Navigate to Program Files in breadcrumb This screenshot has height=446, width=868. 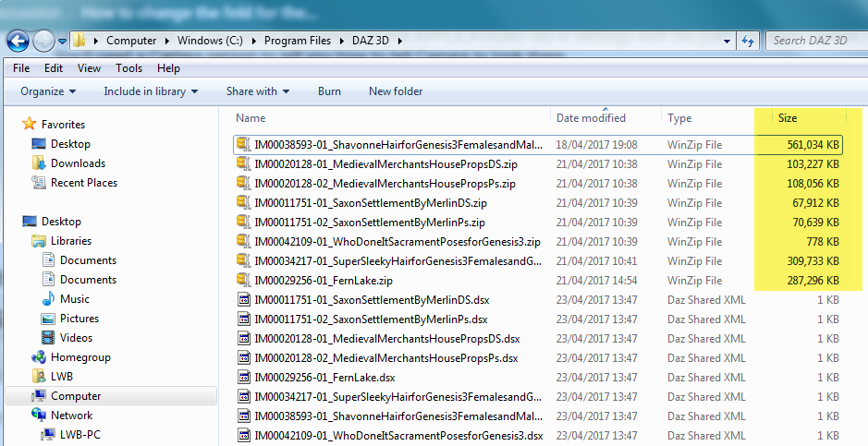tap(298, 41)
